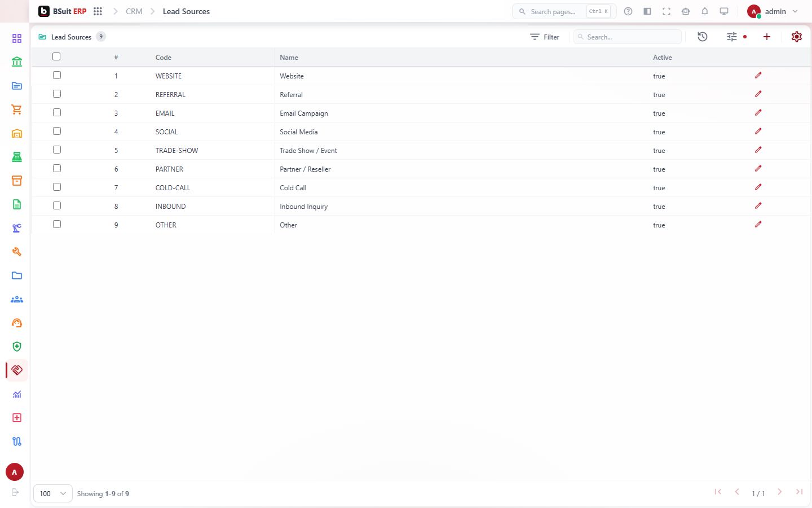Open the 100 rows-per-page dropdown
The image size is (812, 508).
[53, 493]
